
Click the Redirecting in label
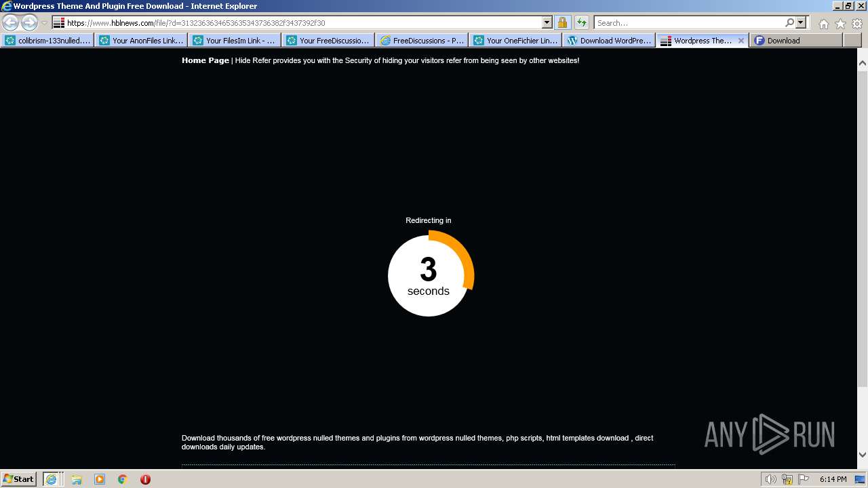click(429, 220)
